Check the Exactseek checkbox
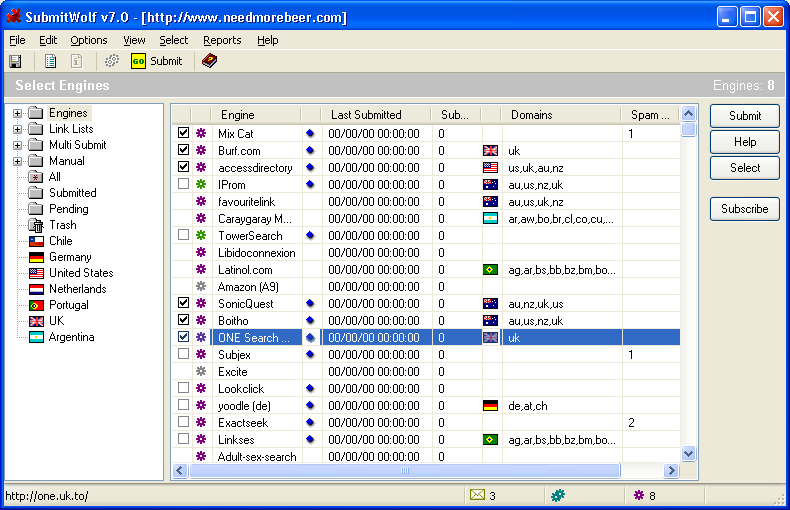This screenshot has height=510, width=790. click(x=183, y=422)
